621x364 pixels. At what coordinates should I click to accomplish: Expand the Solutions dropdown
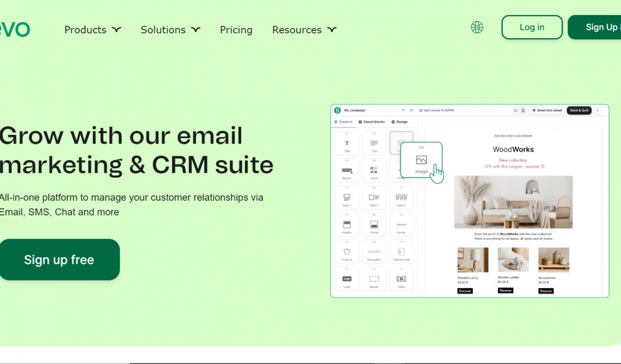click(x=170, y=30)
